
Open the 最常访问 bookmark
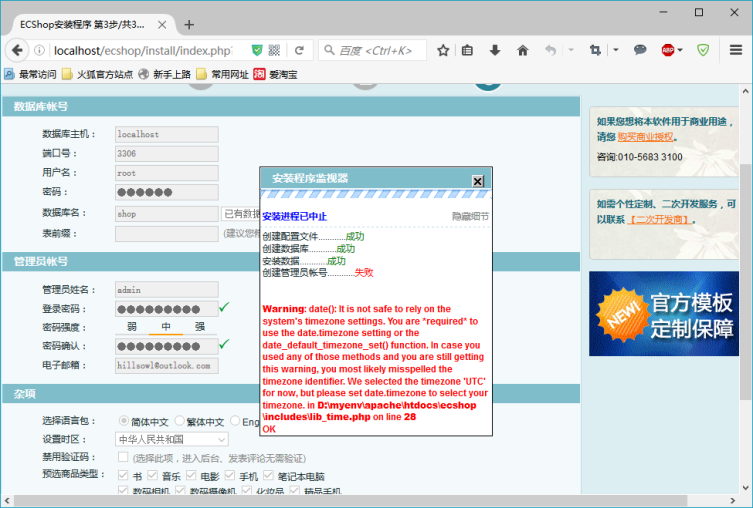point(30,74)
